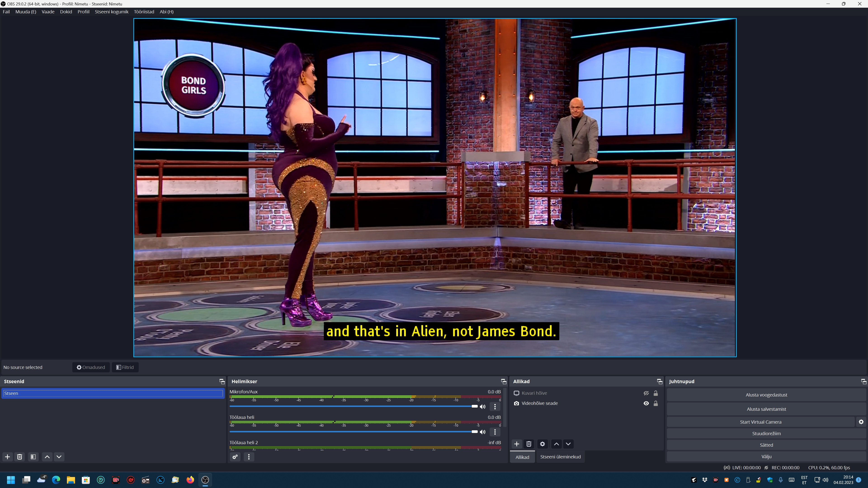The height and width of the screenshot is (488, 868).
Task: Click Virtual Camera settings gear icon
Action: tap(861, 422)
